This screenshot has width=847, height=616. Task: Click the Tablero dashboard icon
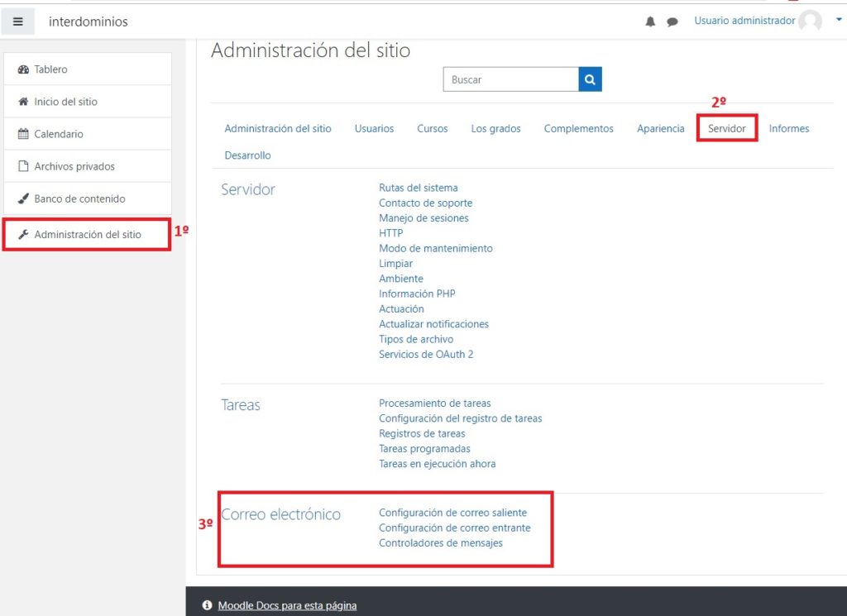coord(23,69)
